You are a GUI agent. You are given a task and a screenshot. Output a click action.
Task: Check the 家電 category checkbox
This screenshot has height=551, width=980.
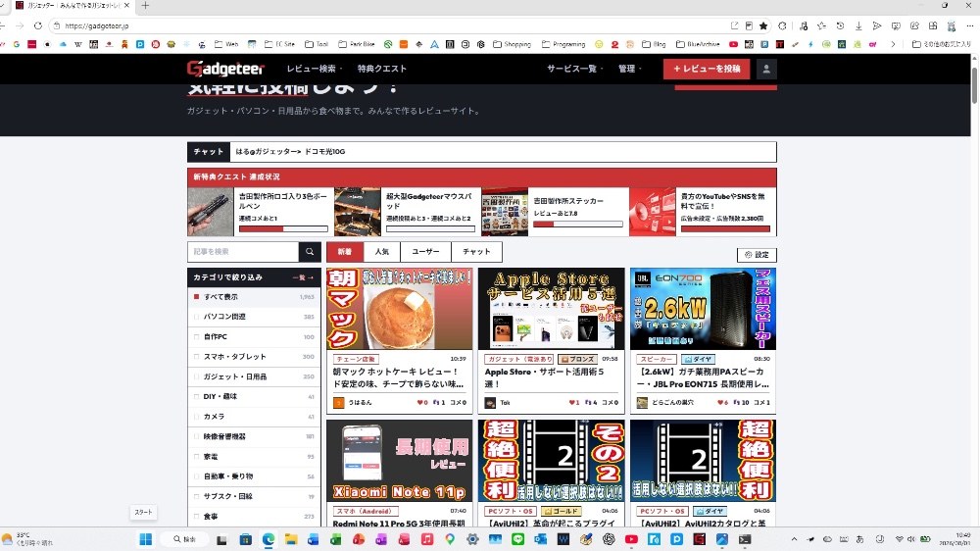(196, 457)
